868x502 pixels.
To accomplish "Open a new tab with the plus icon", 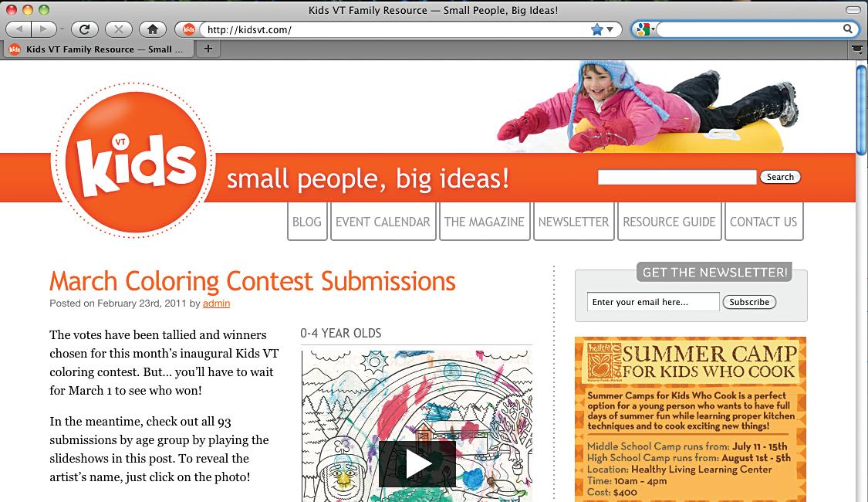I will tap(208, 49).
